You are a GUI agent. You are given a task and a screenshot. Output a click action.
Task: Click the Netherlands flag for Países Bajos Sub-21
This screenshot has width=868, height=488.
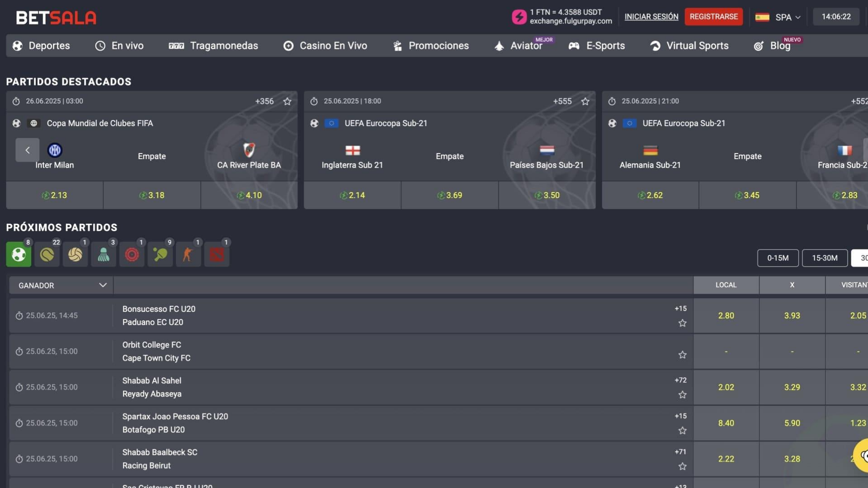(x=547, y=150)
